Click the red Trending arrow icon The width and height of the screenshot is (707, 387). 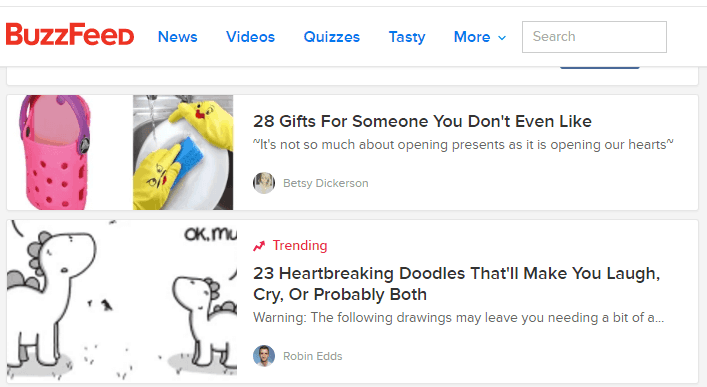(259, 246)
